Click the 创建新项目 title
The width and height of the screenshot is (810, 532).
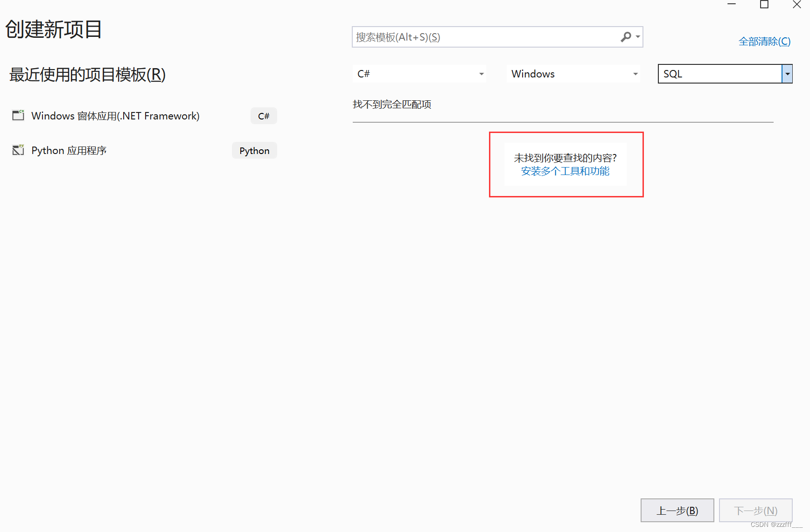click(54, 29)
